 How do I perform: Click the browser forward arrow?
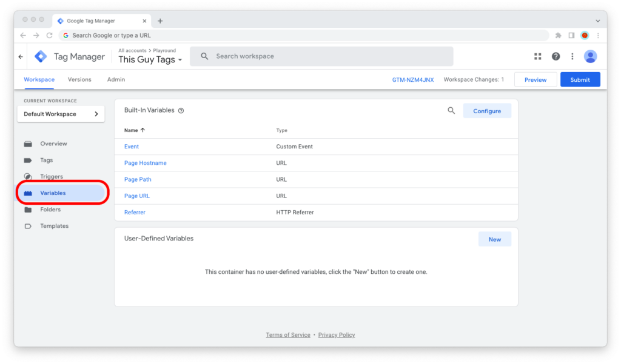pyautogui.click(x=36, y=36)
